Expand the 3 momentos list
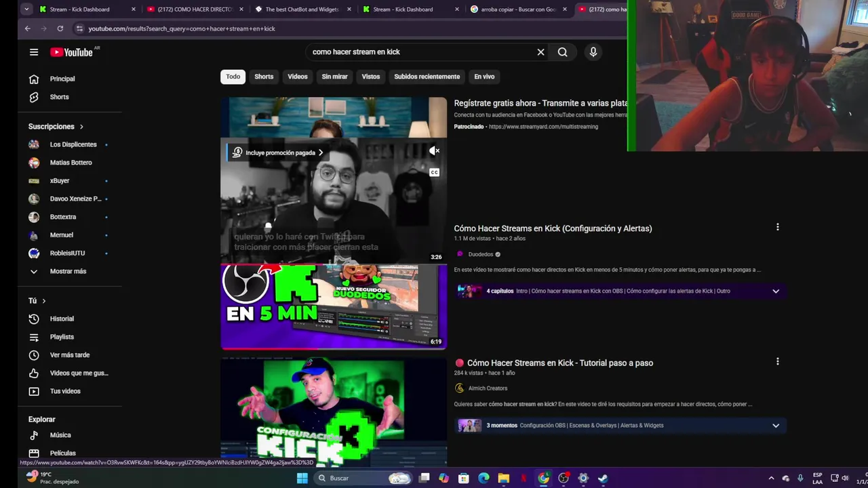 click(x=776, y=426)
